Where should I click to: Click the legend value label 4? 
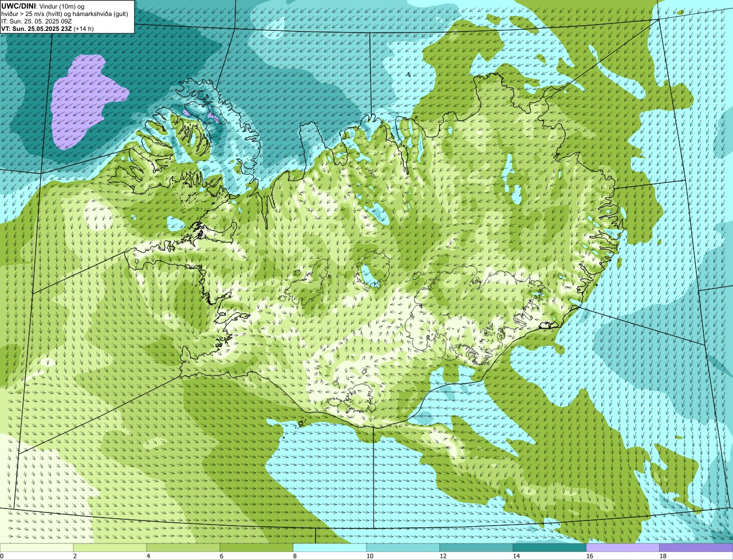click(x=148, y=556)
